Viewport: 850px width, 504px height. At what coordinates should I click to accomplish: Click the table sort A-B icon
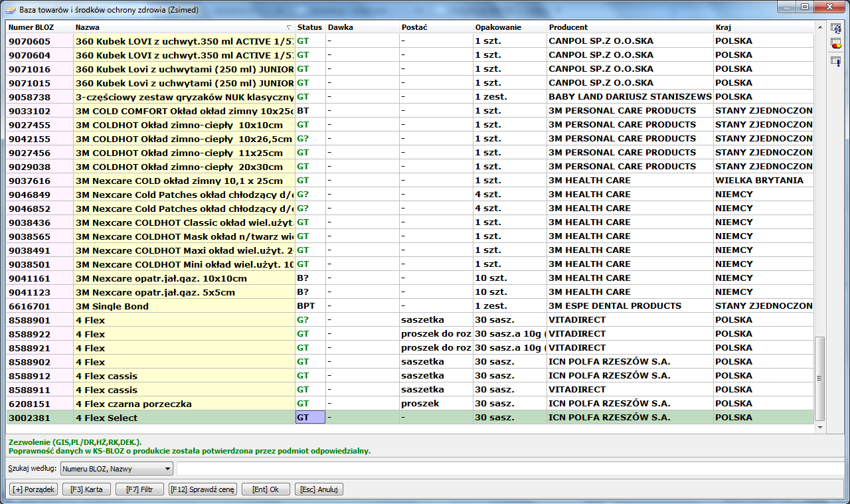tap(835, 28)
